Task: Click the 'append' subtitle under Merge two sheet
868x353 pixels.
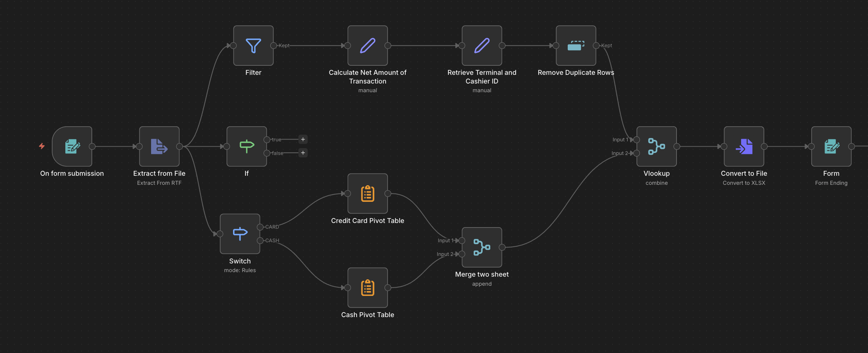Action: point(482,284)
